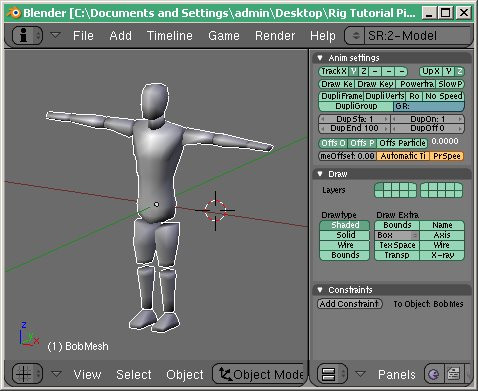Open the Timeline menu

170,36
